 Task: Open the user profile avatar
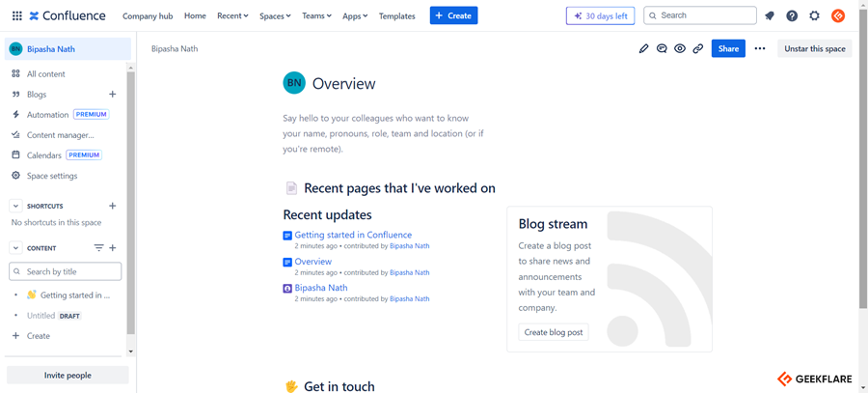[838, 15]
